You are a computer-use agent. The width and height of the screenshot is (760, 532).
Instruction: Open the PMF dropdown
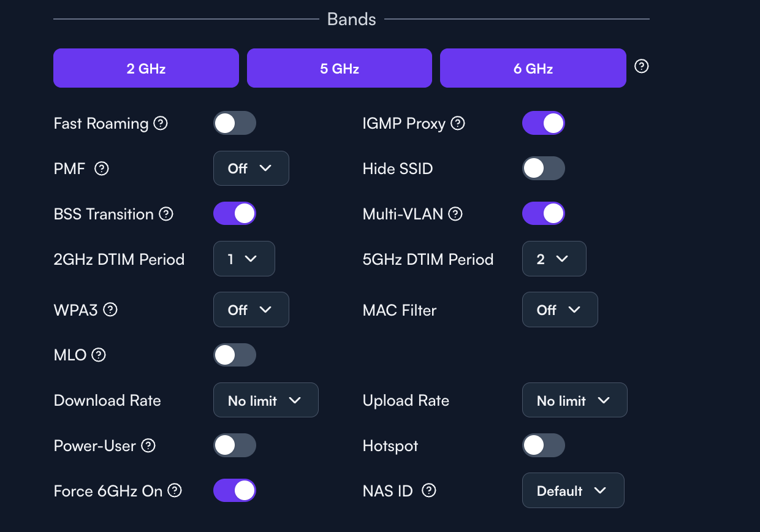click(x=251, y=169)
